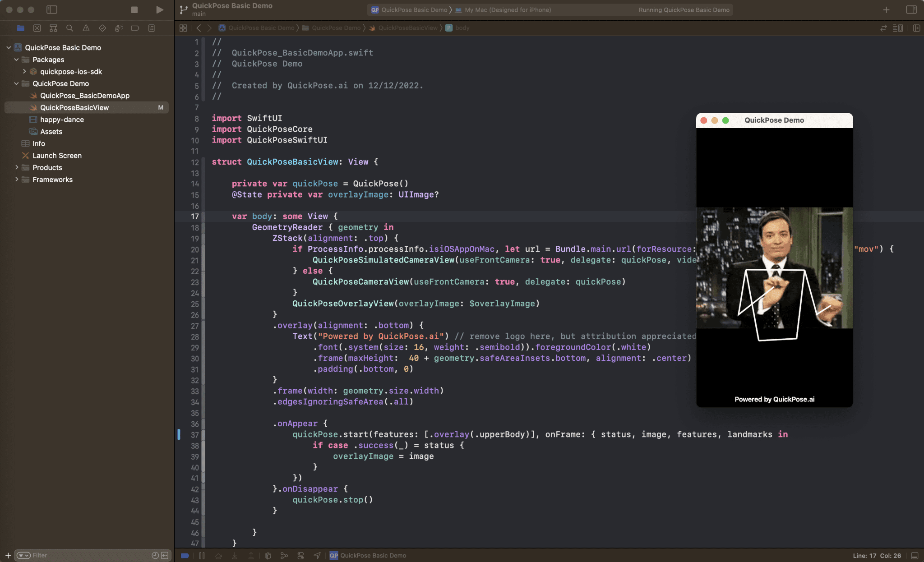Stop the running QuickPose Basic Demo app

tap(134, 9)
